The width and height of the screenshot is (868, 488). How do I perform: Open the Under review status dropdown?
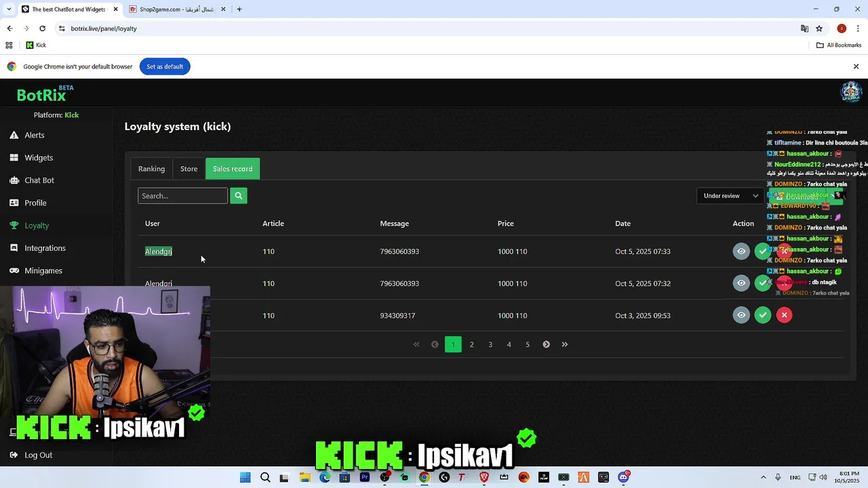click(730, 196)
